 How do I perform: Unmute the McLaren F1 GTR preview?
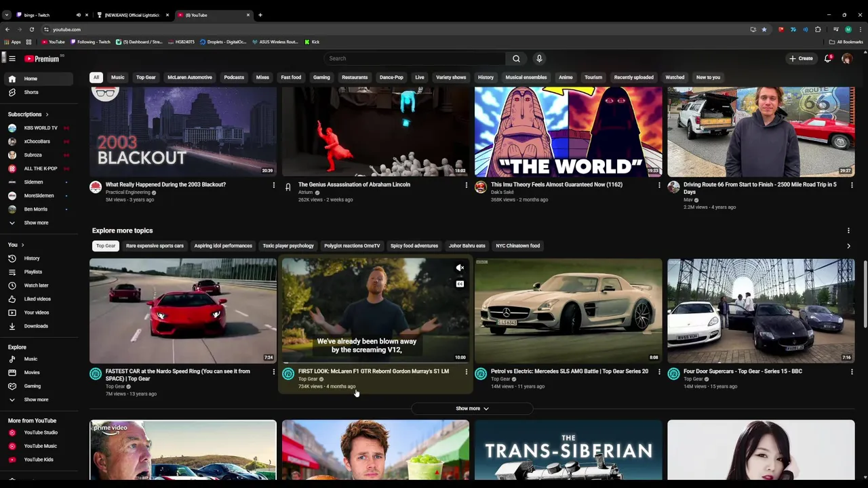pos(460,268)
